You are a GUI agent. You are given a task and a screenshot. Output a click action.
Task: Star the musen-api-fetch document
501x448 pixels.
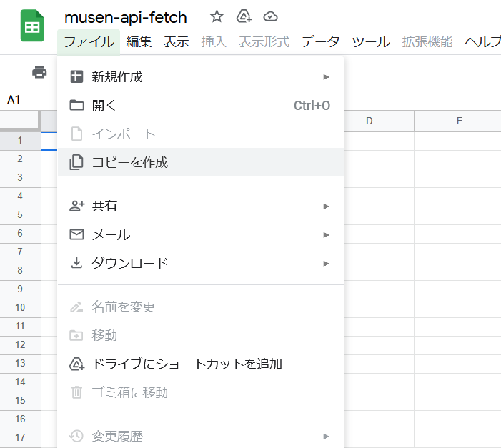[217, 16]
